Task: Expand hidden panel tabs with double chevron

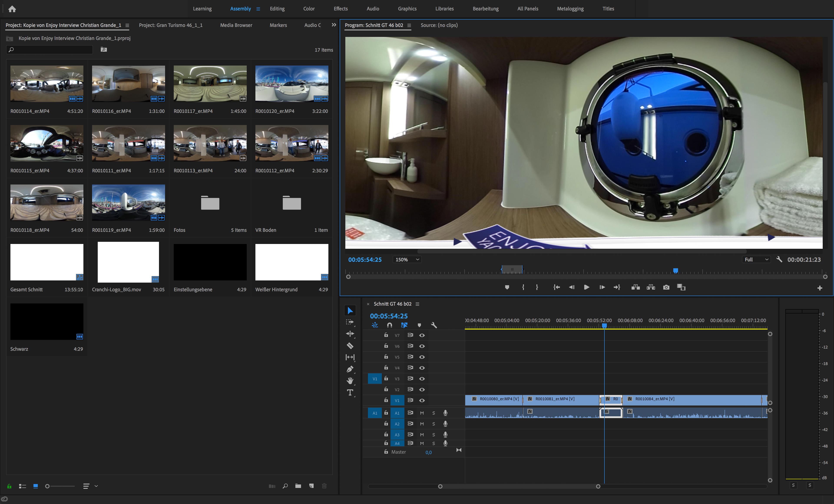Action: [334, 25]
